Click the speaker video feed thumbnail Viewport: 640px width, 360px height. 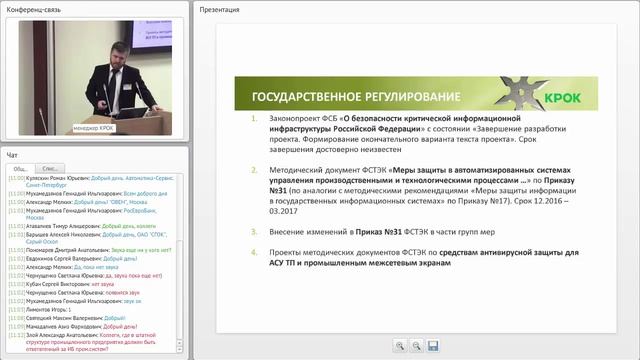(x=95, y=78)
